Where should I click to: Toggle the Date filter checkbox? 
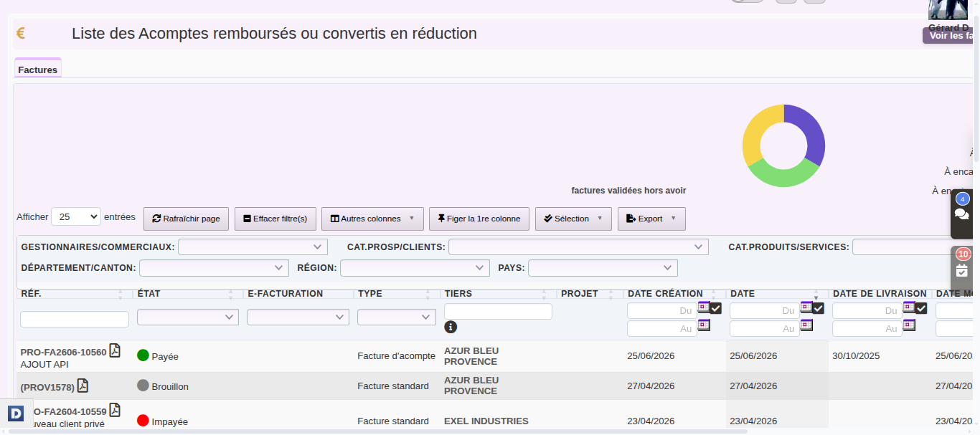(x=819, y=308)
